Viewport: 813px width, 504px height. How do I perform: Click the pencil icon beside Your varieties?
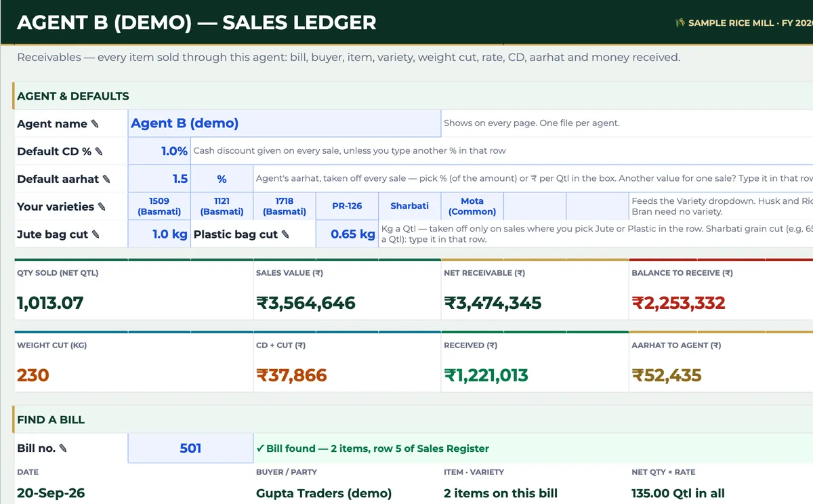[102, 207]
